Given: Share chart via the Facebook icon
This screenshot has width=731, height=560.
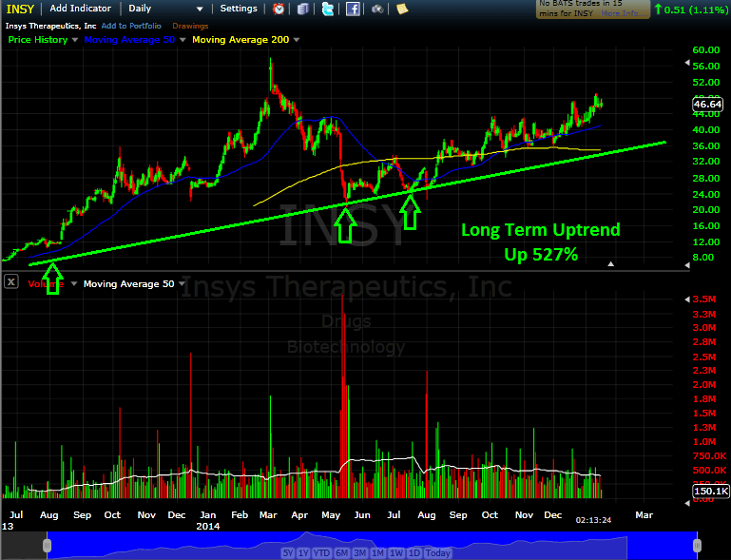Looking at the screenshot, I should coord(353,9).
